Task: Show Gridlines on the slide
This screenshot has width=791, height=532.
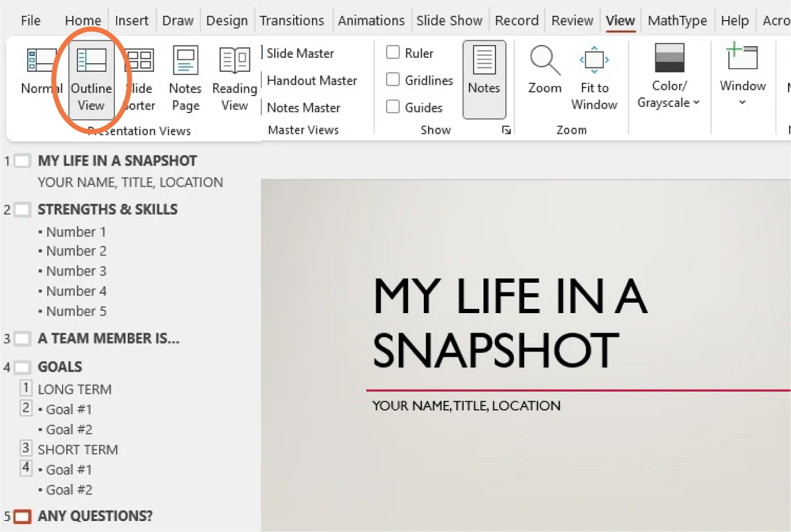Action: pos(393,80)
